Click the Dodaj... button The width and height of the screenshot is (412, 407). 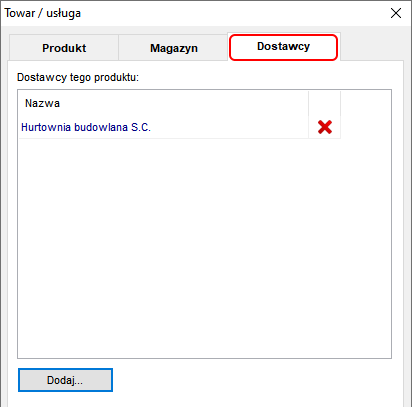(65, 380)
